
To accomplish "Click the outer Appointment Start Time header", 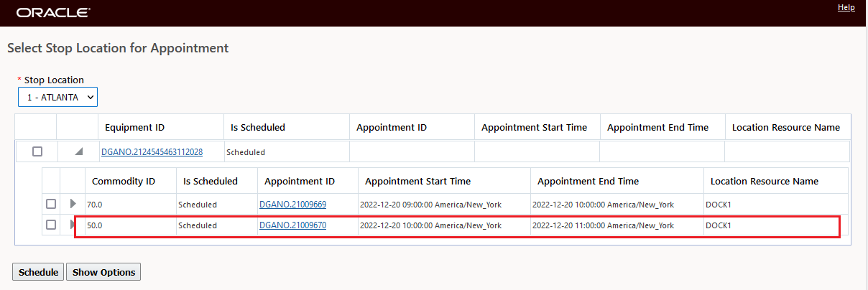I will (x=534, y=128).
